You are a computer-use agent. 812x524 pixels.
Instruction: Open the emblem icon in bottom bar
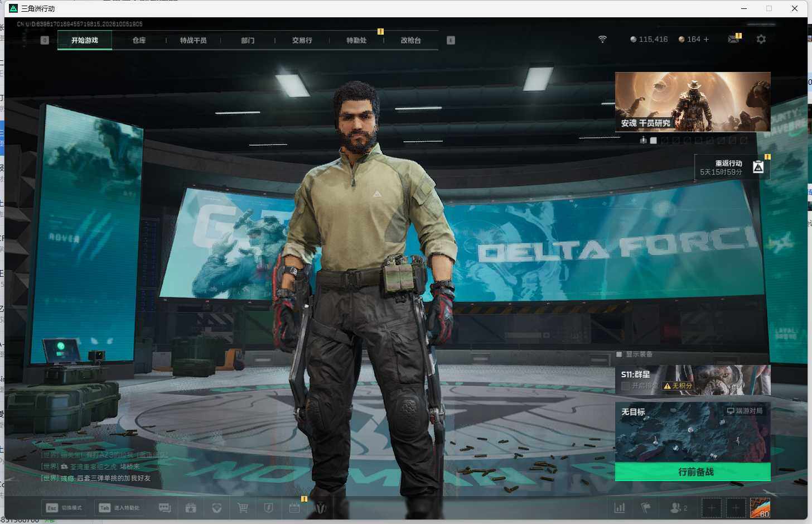tap(321, 508)
